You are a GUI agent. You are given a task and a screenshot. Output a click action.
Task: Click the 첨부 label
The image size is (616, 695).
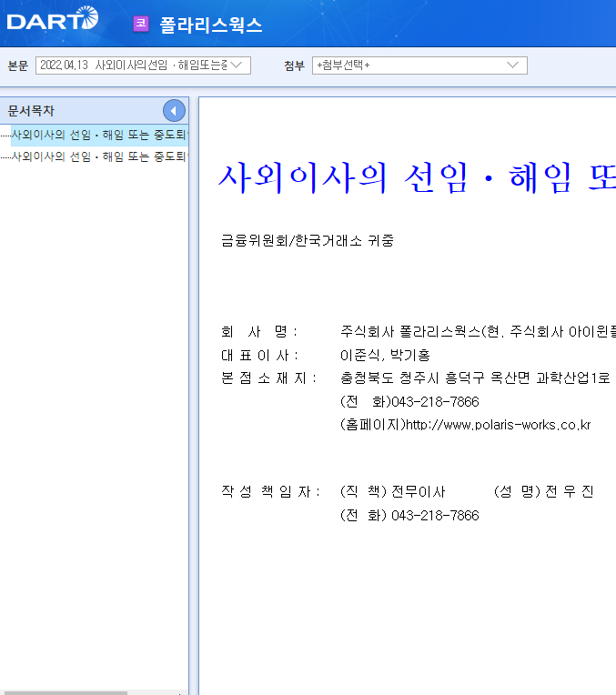point(294,66)
